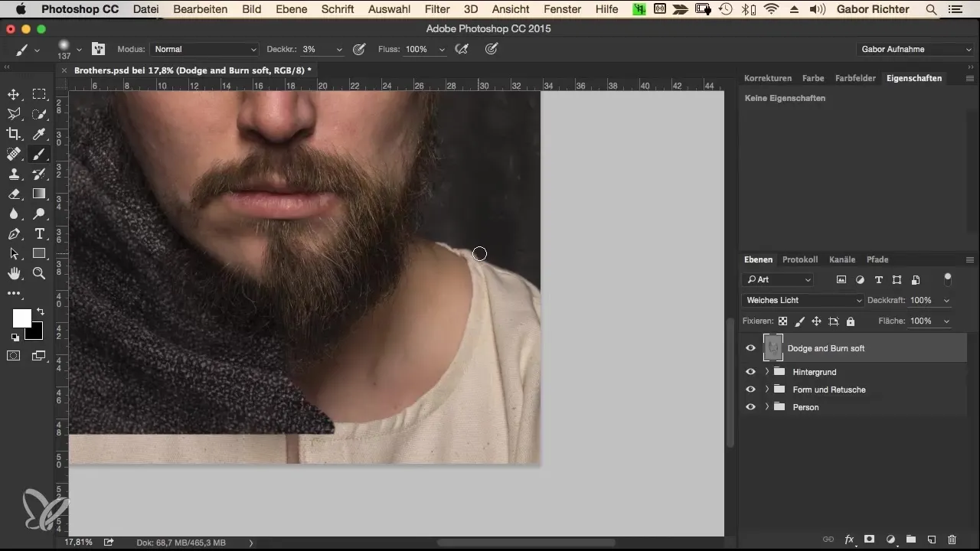Toggle pressure for opacity button
This screenshot has height=551, width=980.
coord(358,49)
